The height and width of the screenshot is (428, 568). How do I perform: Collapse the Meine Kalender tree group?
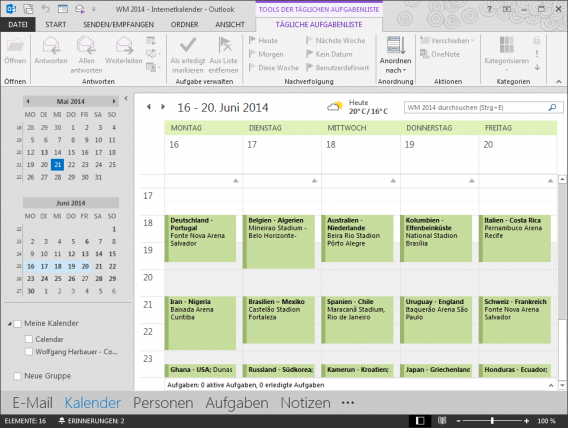point(9,323)
